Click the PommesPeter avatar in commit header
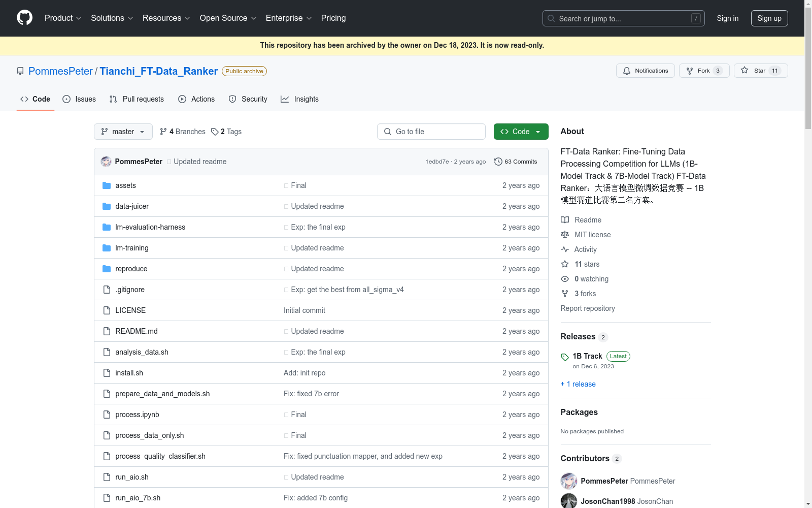 (106, 162)
